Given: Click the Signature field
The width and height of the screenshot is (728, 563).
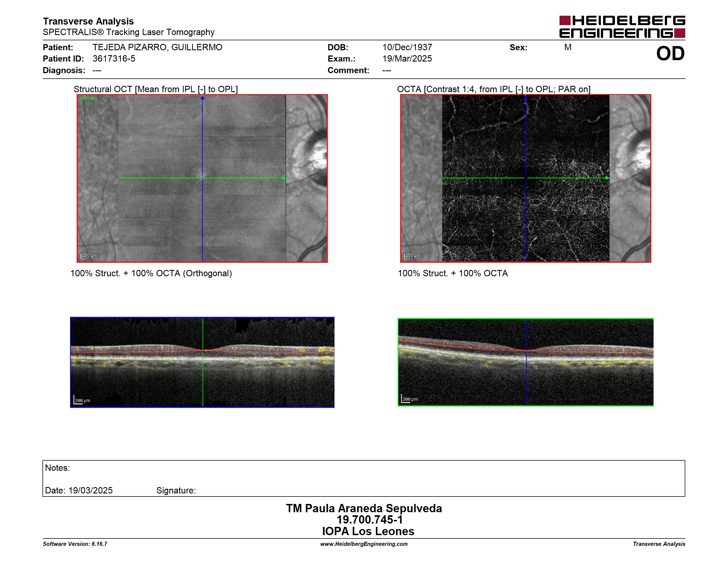Looking at the screenshot, I should pos(176,490).
